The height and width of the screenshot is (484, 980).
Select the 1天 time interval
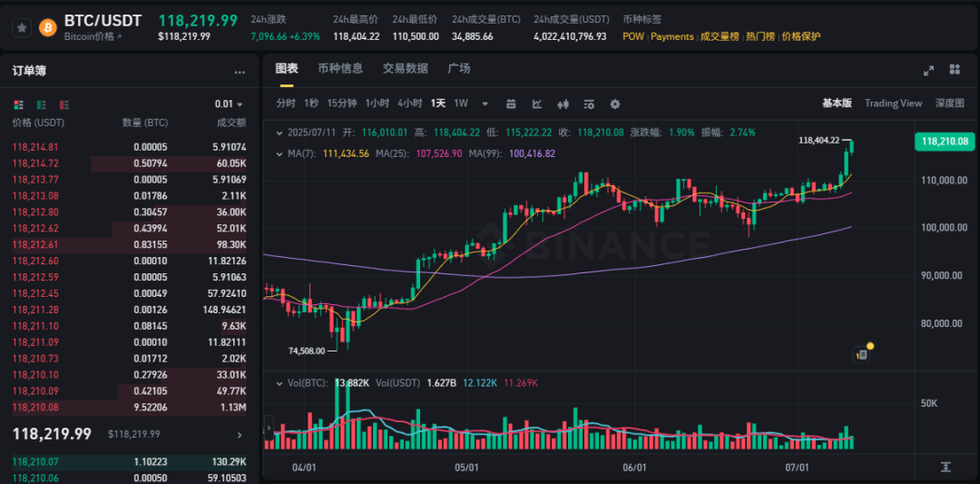coord(438,104)
